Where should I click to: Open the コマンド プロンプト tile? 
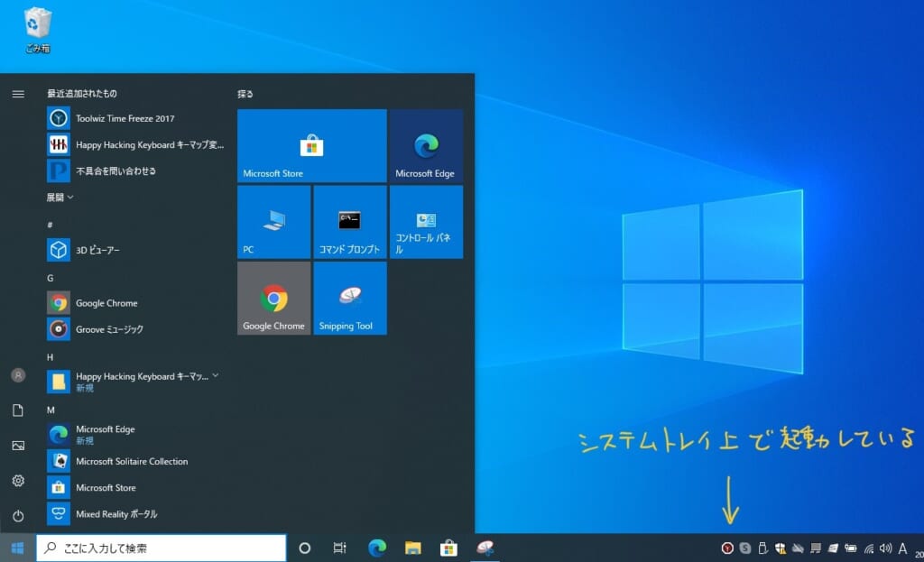[x=350, y=222]
